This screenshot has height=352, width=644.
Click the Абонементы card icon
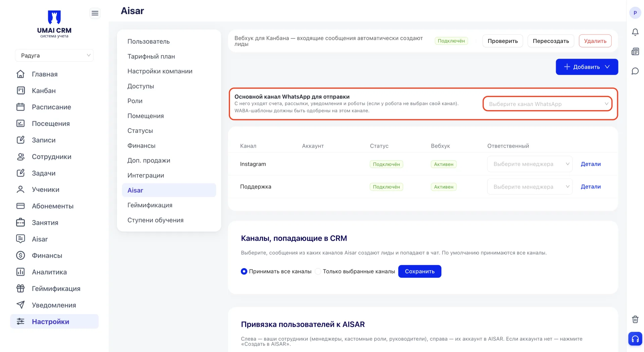20,206
